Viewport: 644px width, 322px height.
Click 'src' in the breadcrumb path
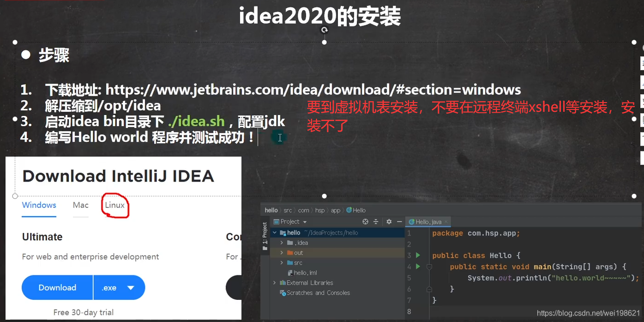point(288,210)
